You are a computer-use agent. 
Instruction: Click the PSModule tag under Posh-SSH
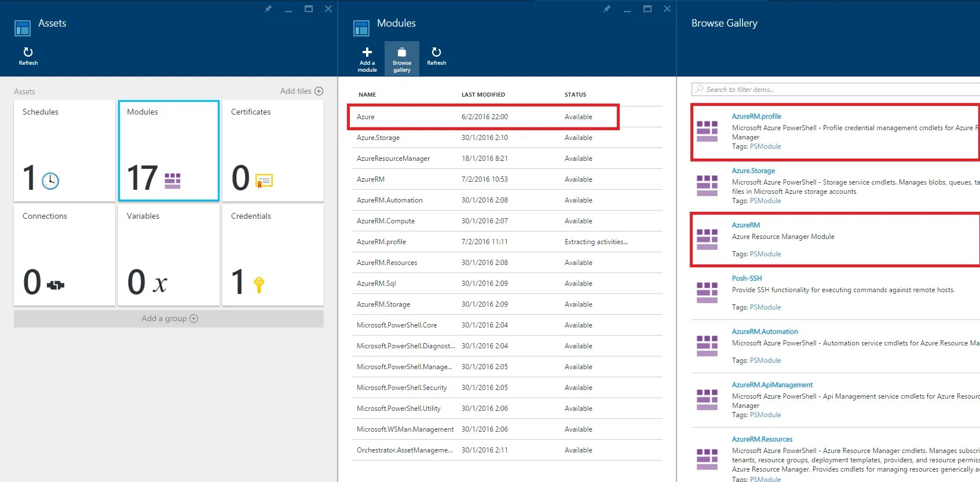point(765,307)
